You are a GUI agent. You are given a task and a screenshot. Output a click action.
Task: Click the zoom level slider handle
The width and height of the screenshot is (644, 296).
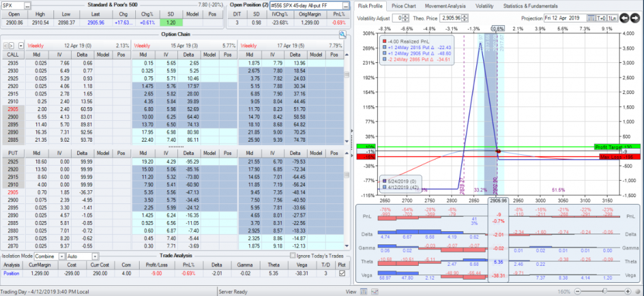(x=604, y=292)
